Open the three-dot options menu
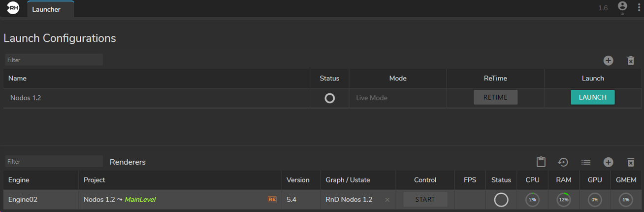The height and width of the screenshot is (212, 644). [x=639, y=8]
